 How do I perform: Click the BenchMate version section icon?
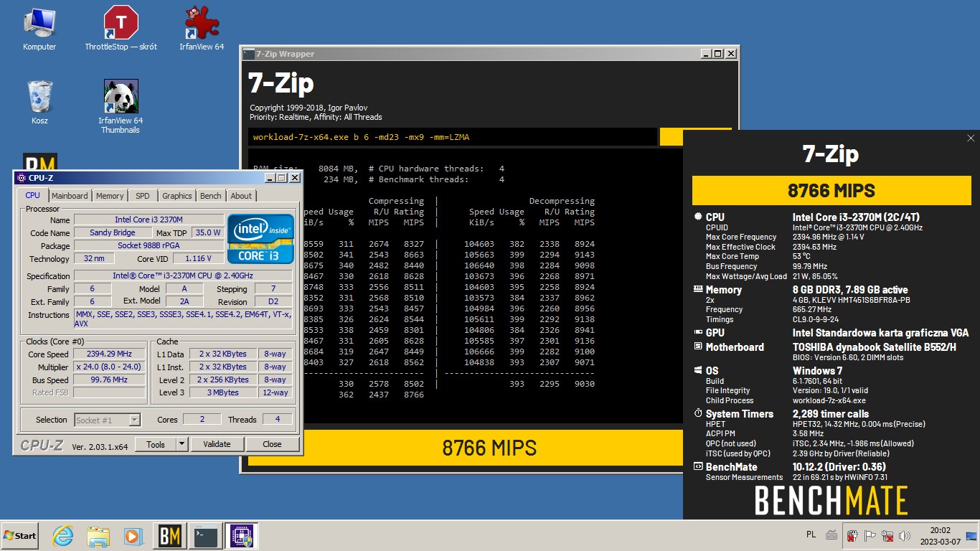pos(698,466)
